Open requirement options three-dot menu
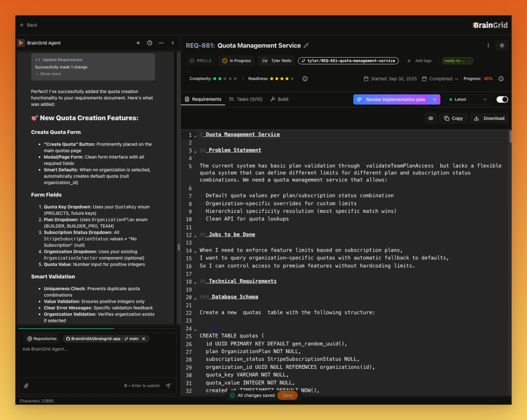 (488, 45)
